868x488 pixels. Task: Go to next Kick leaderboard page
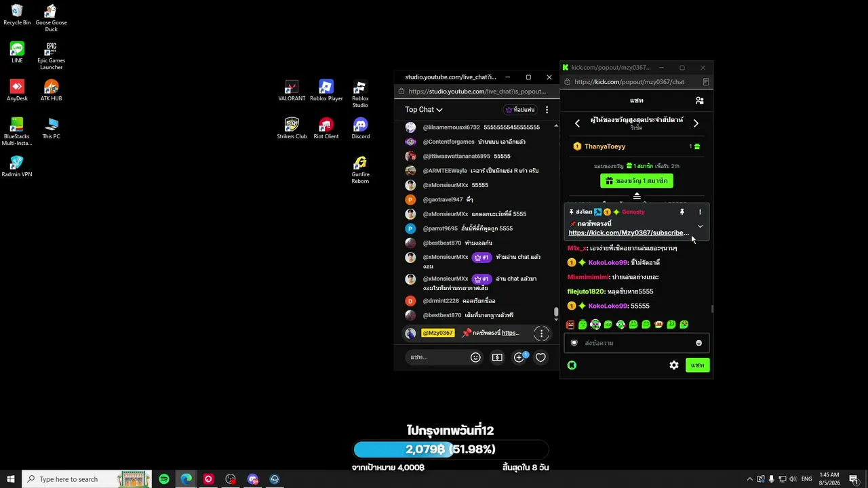pyautogui.click(x=696, y=123)
